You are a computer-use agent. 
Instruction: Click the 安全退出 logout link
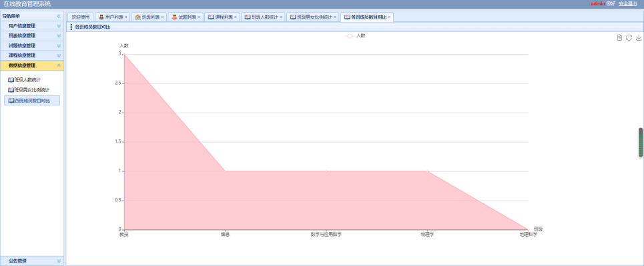click(627, 4)
